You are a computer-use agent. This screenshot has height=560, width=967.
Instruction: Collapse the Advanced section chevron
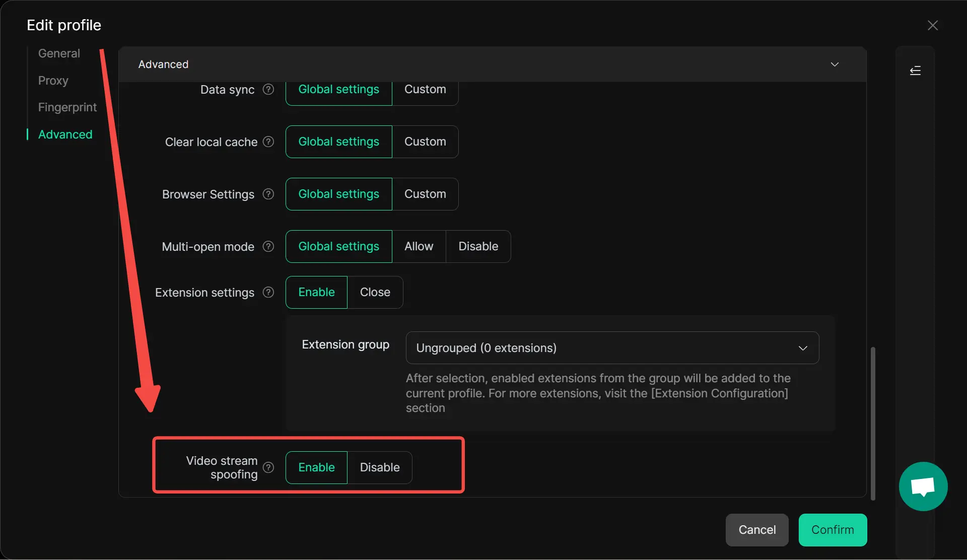click(835, 64)
